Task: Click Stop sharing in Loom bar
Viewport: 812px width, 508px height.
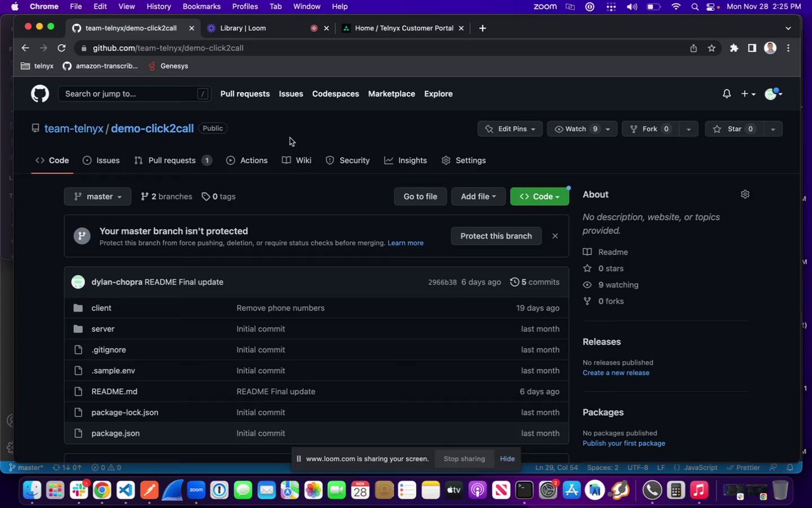Action: pyautogui.click(x=464, y=459)
